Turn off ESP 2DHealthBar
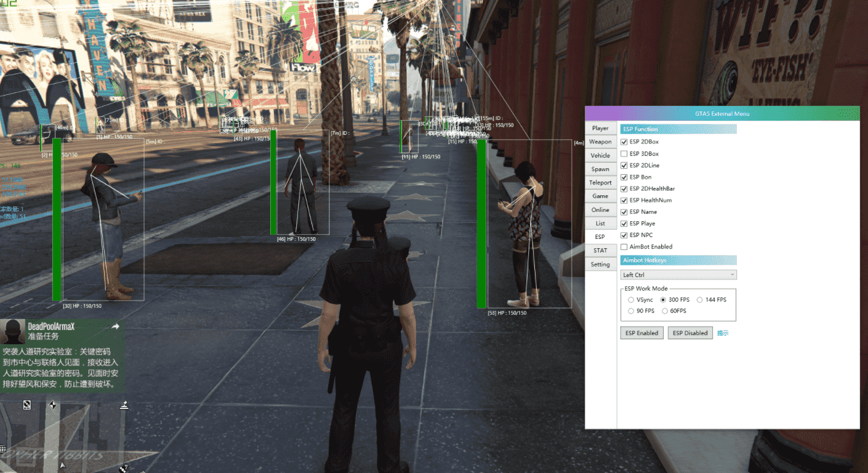This screenshot has width=868, height=473. click(x=624, y=188)
